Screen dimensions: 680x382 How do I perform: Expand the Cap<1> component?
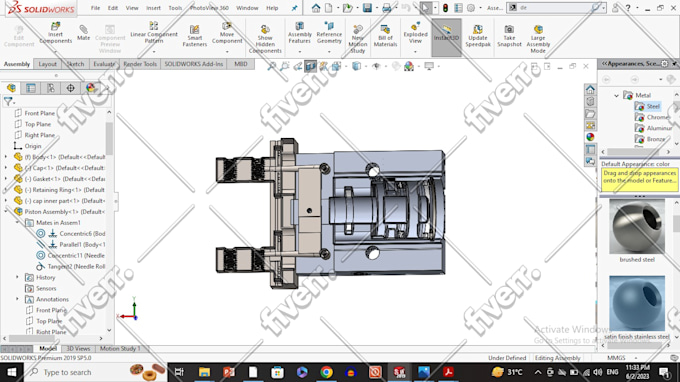(6, 167)
